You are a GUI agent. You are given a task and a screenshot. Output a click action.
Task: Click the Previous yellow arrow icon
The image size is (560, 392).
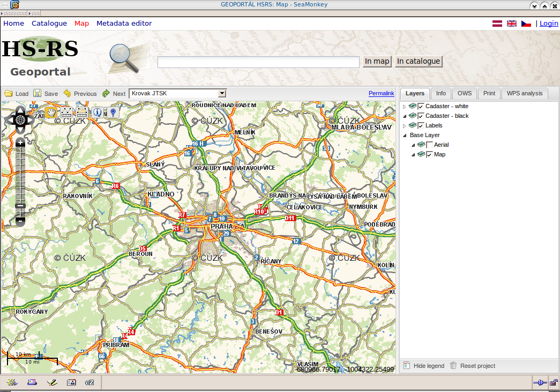[x=67, y=93]
